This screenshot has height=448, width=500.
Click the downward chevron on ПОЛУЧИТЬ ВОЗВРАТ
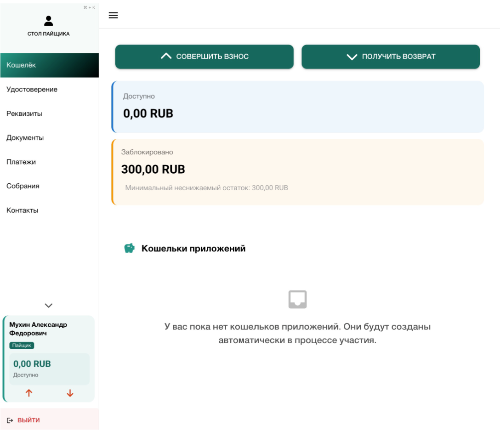[352, 57]
